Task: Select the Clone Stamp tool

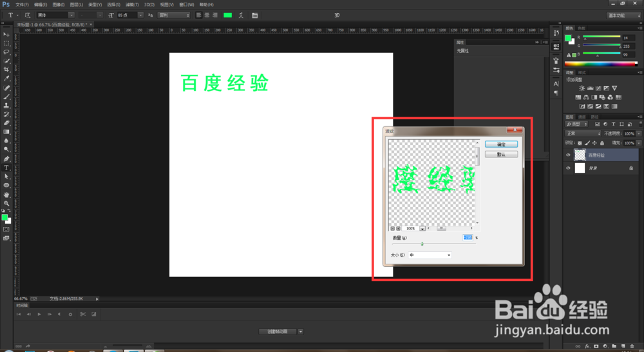Action: [x=6, y=105]
